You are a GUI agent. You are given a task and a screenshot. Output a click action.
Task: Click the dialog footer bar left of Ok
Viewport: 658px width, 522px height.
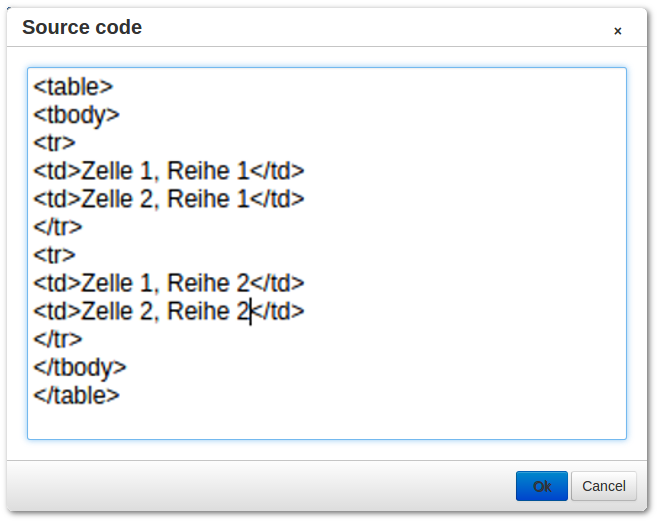click(260, 486)
